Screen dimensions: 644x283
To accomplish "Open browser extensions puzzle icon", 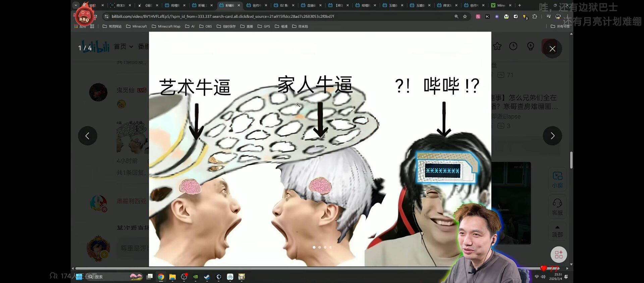I will pos(535,16).
